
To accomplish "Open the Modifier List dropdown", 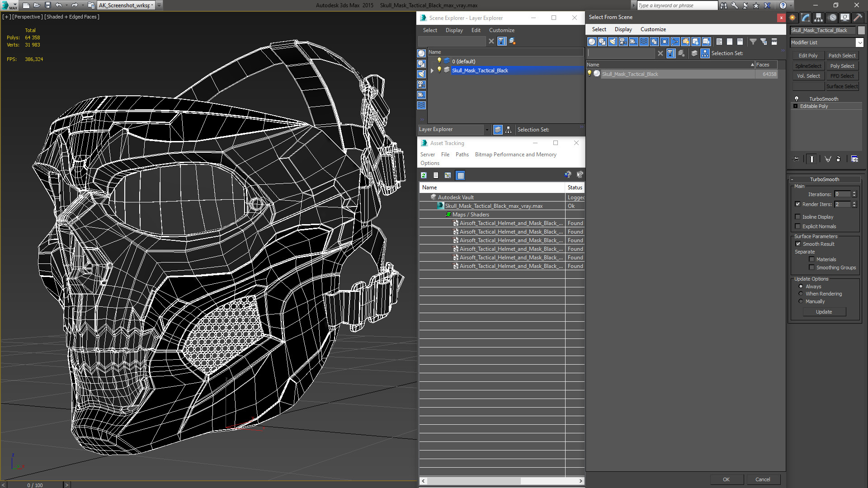I will coord(859,42).
